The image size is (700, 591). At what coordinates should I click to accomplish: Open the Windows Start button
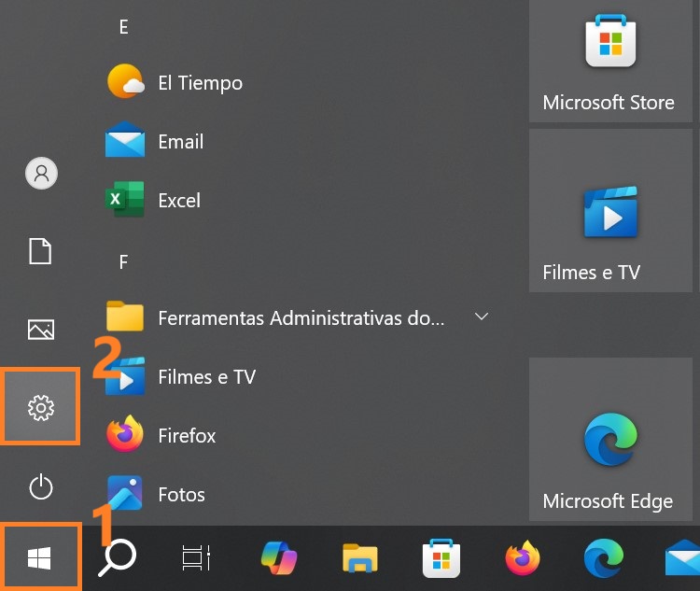click(40, 558)
